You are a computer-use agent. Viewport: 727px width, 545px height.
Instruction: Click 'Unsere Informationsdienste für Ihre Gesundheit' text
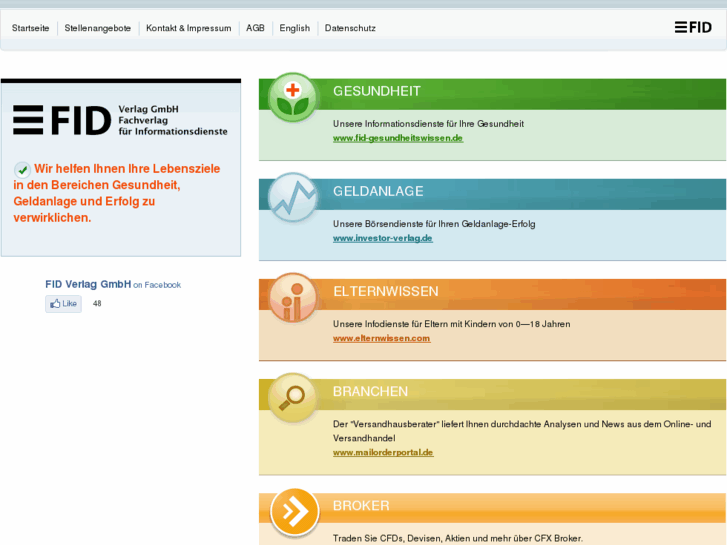428,124
